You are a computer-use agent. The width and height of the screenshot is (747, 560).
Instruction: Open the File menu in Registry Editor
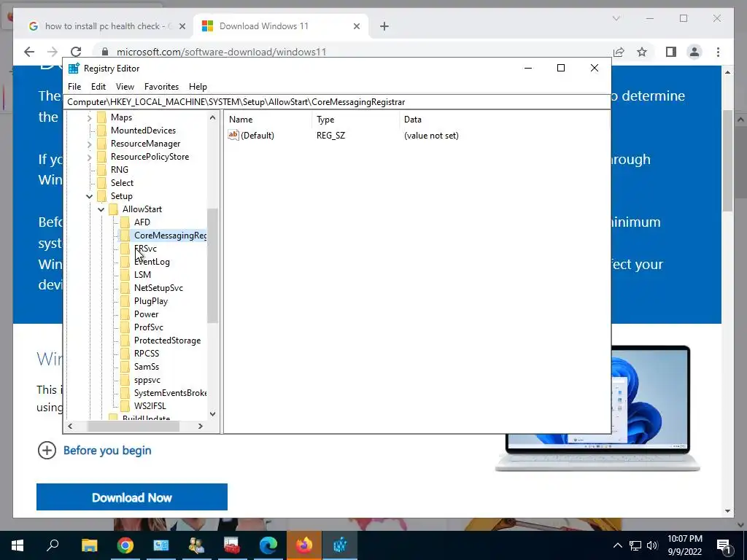point(74,87)
